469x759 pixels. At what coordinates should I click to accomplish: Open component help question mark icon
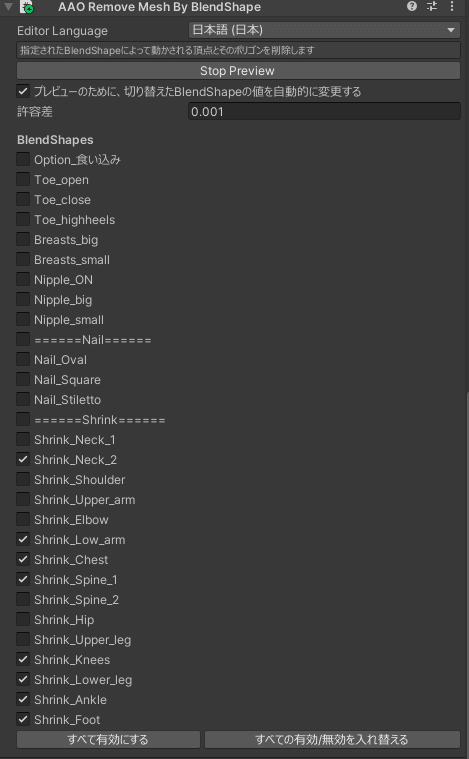coord(411,6)
